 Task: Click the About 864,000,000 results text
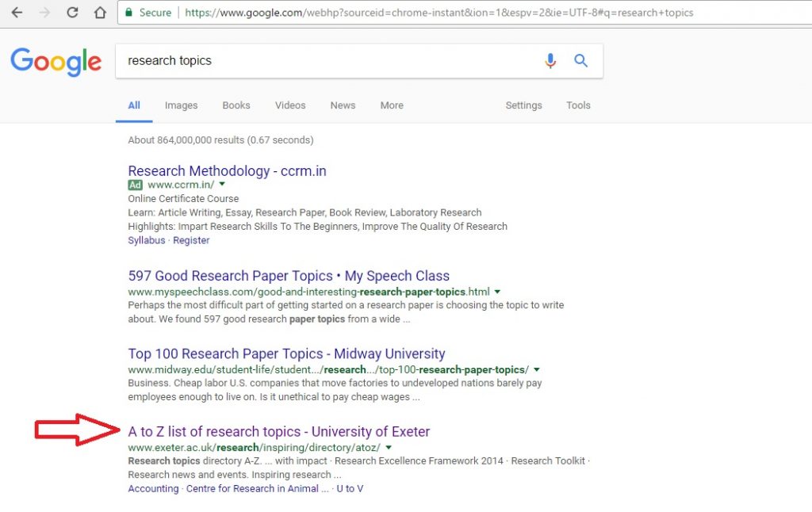(220, 139)
